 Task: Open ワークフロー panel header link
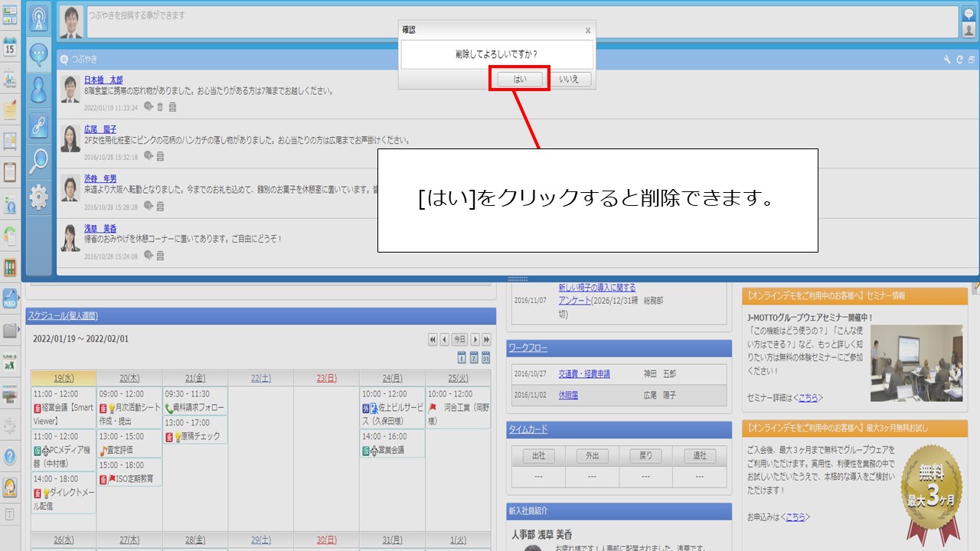click(x=528, y=348)
